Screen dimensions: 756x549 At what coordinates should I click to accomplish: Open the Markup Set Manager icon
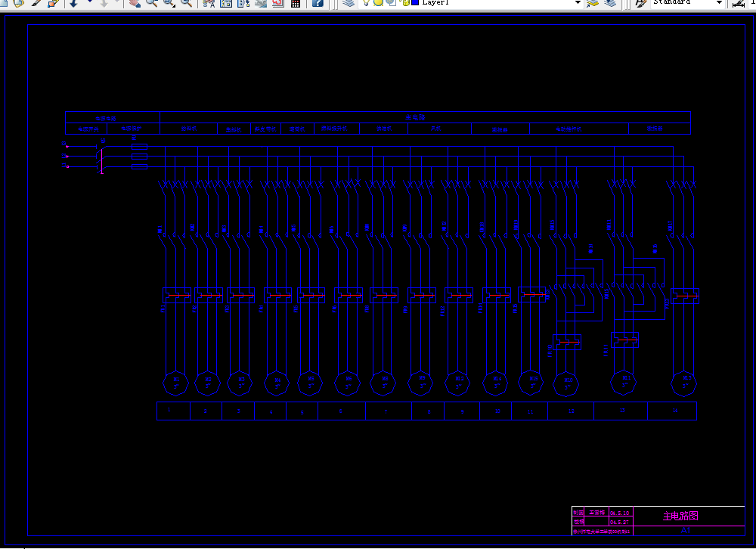pyautogui.click(x=278, y=3)
